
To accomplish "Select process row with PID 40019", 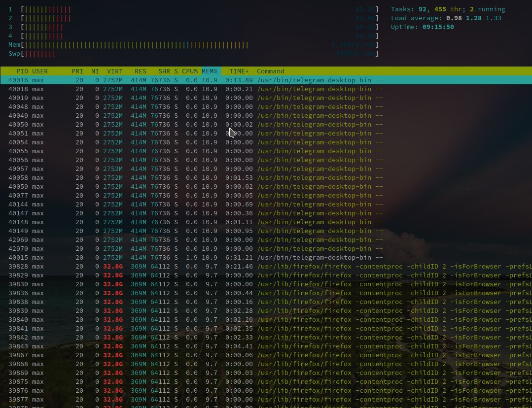I will pos(266,98).
